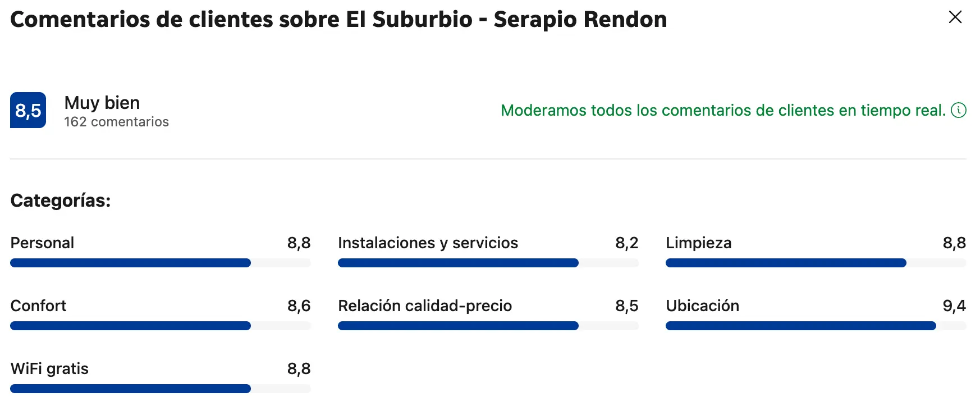Click the Limpieza rating bar
The width and height of the screenshot is (980, 410).
point(816,263)
